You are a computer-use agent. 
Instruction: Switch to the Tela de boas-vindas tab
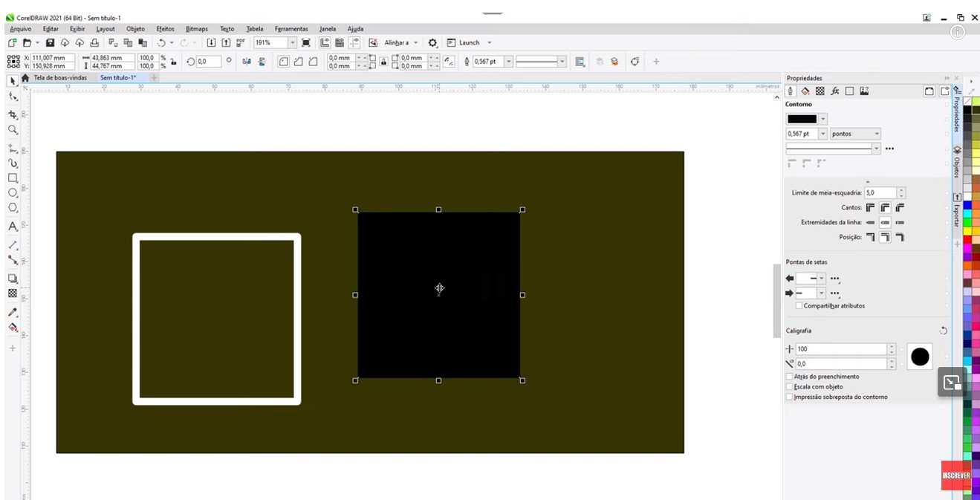(62, 77)
